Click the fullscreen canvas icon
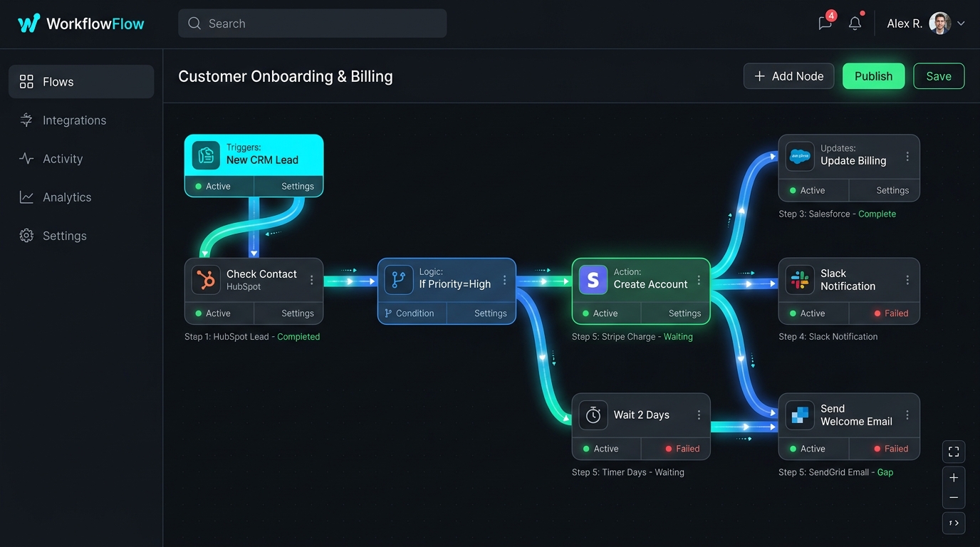Image resolution: width=980 pixels, height=547 pixels. pos(954,452)
